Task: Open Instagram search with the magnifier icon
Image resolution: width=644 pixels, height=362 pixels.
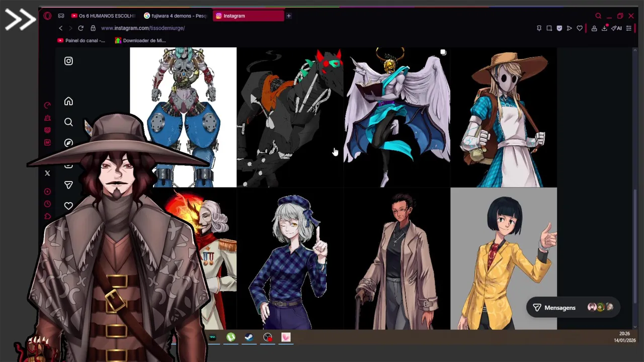Action: [x=68, y=122]
